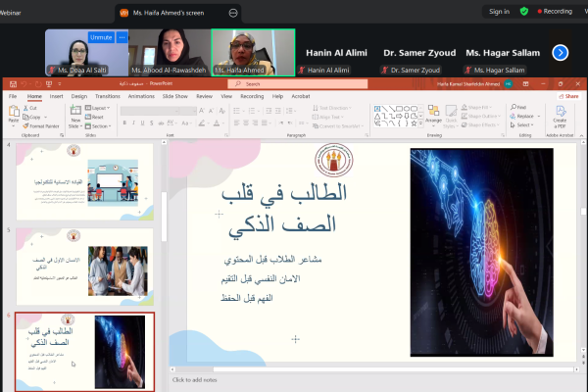Click the Cut scissors command

click(x=30, y=108)
